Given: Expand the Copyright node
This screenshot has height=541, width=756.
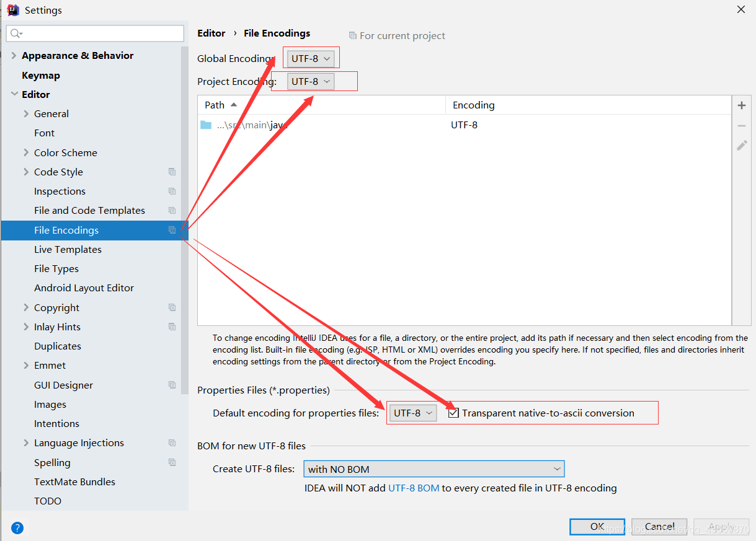Looking at the screenshot, I should point(26,307).
